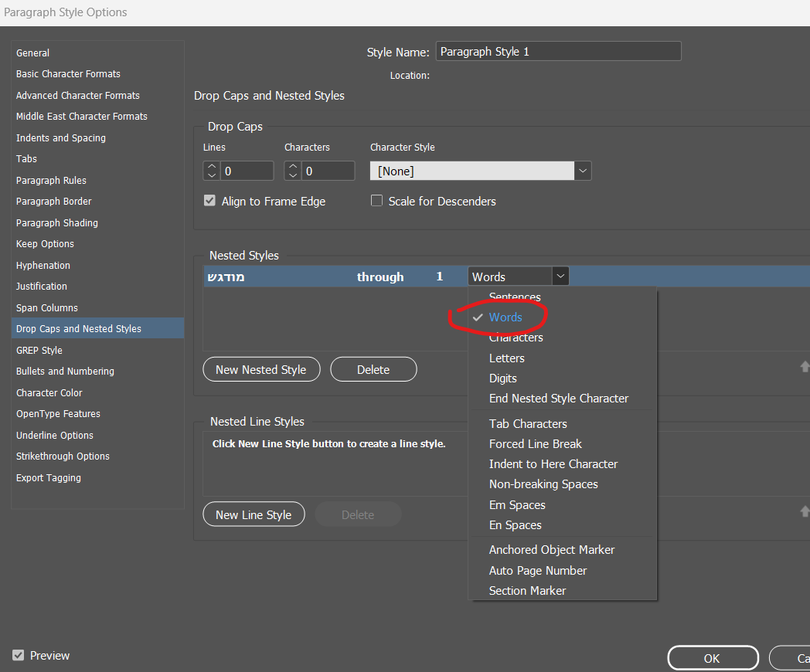
Task: Choose Sentences from the dropdown list
Action: click(x=515, y=297)
